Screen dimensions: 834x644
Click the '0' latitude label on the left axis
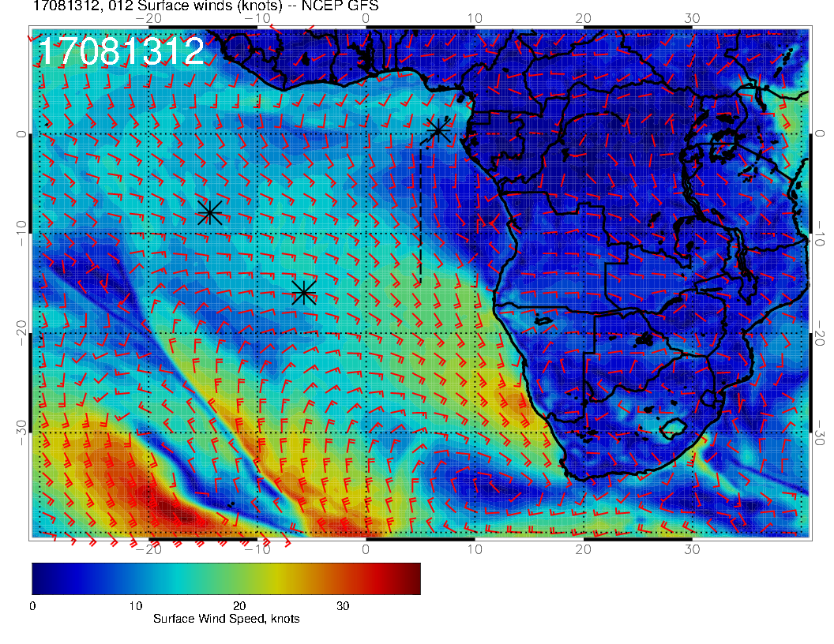[21, 134]
